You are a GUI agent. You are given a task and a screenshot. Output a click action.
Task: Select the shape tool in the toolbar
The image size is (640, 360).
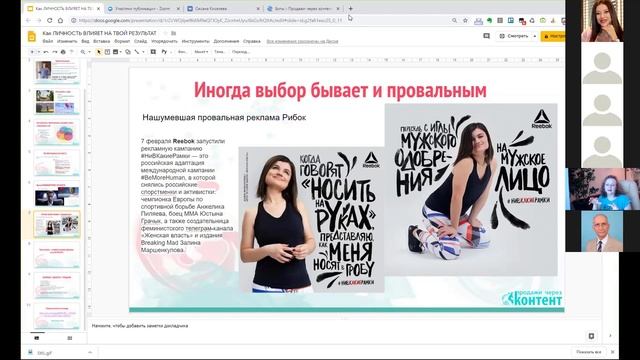128,52
